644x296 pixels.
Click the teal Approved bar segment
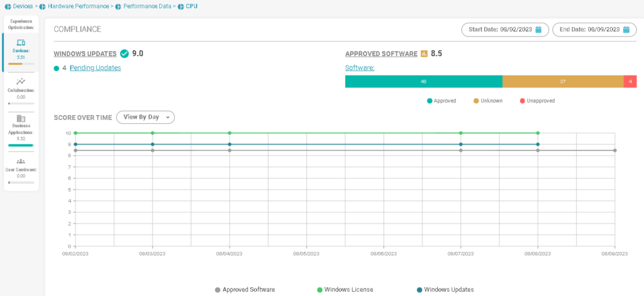point(423,81)
